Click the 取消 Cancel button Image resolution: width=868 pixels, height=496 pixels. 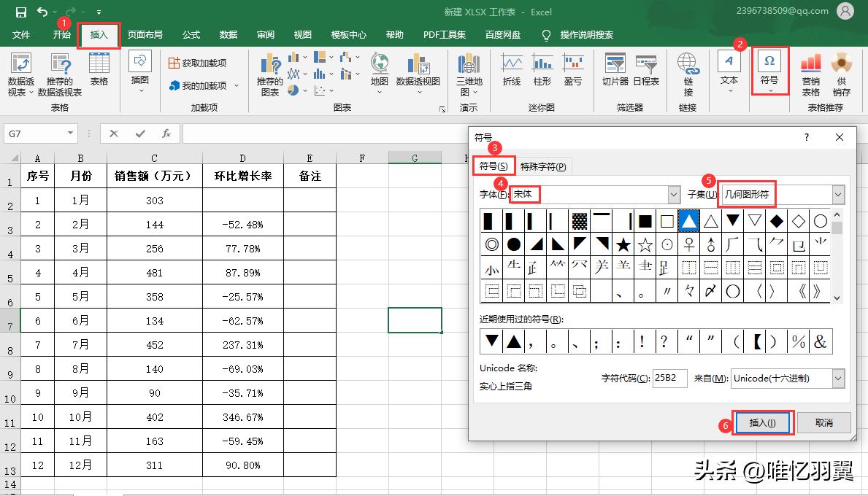(x=823, y=422)
